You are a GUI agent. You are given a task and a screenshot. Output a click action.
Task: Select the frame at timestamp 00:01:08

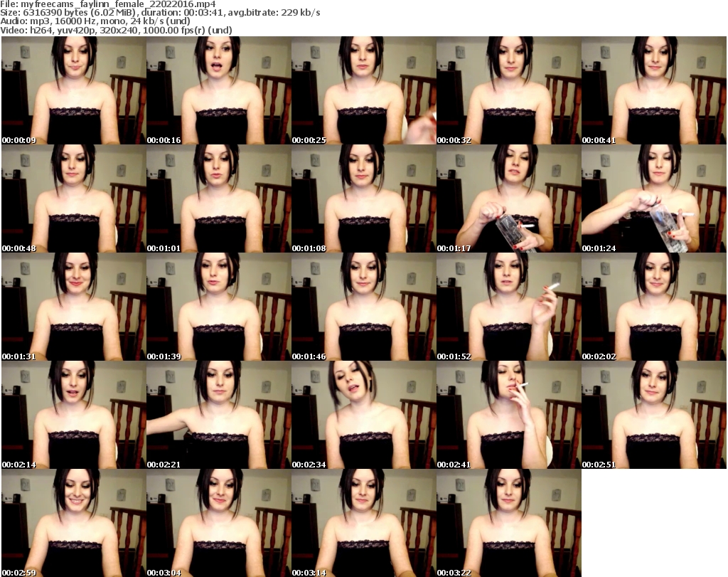pyautogui.click(x=364, y=198)
